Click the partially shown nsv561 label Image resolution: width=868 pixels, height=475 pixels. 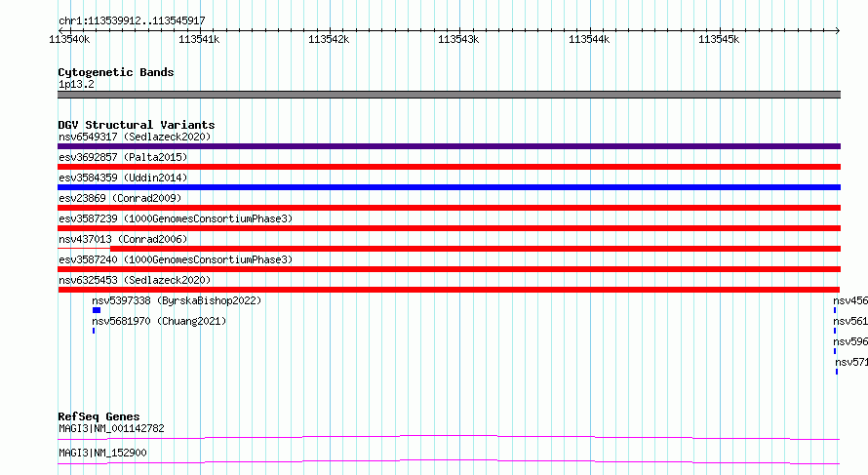850,321
